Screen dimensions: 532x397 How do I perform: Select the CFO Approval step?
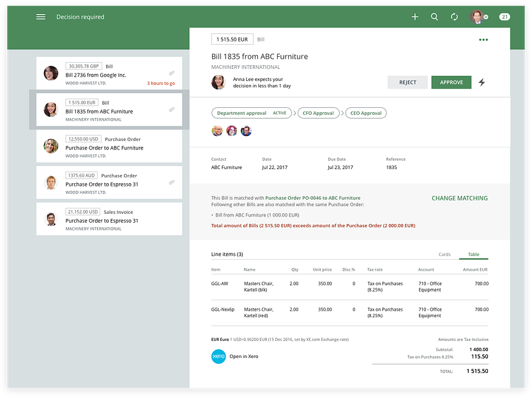click(318, 113)
